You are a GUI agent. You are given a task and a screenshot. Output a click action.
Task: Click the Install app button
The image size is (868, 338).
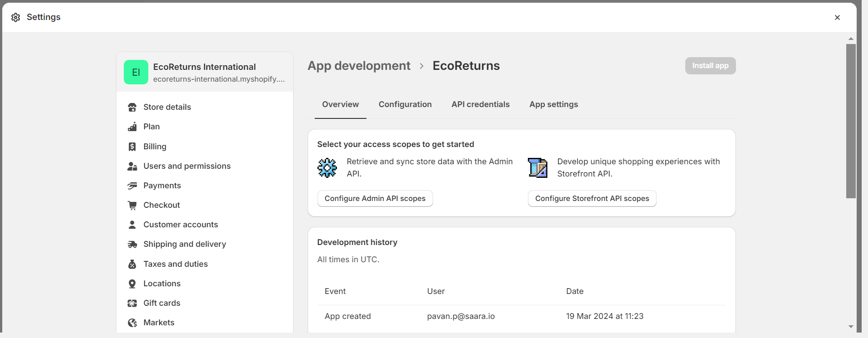pyautogui.click(x=710, y=66)
